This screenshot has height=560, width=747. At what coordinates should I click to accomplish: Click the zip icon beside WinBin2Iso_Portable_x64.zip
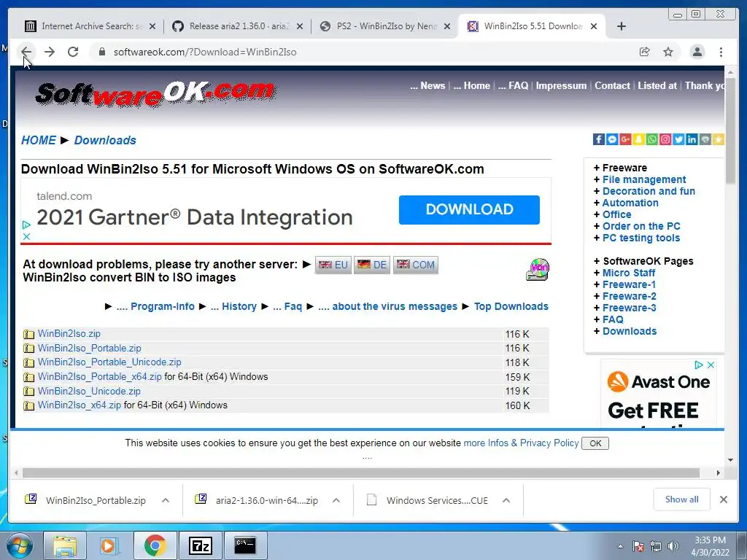pos(29,377)
